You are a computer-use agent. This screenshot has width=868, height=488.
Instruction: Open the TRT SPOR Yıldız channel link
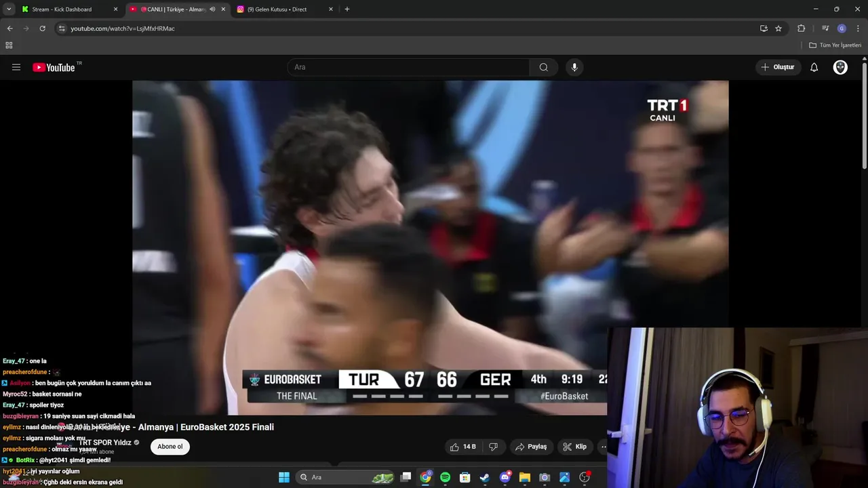[x=105, y=443]
